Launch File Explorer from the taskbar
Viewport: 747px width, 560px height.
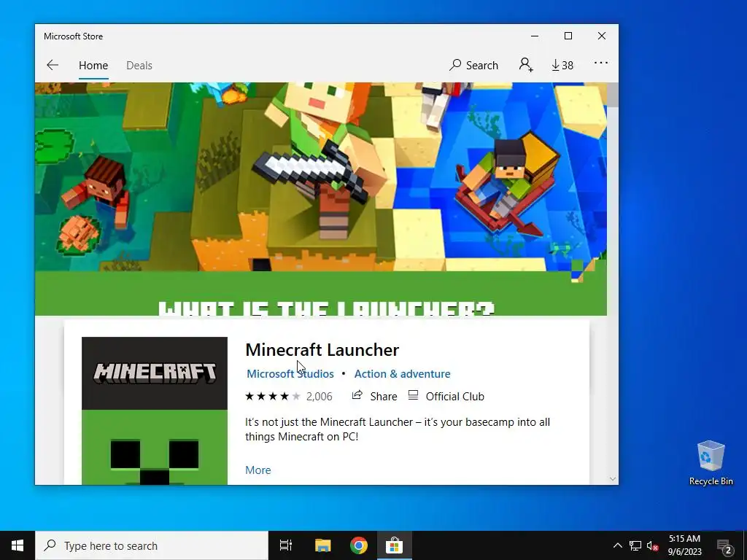322,545
